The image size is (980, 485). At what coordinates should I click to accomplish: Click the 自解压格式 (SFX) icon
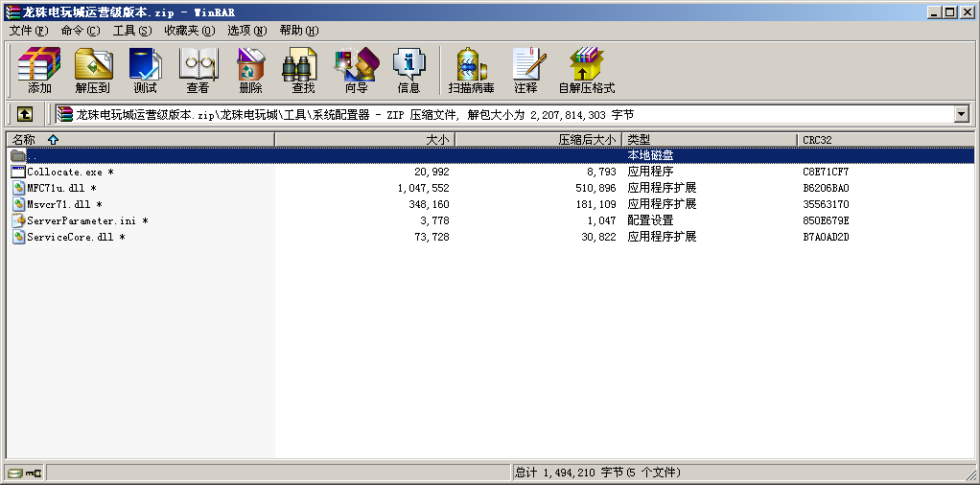(586, 69)
